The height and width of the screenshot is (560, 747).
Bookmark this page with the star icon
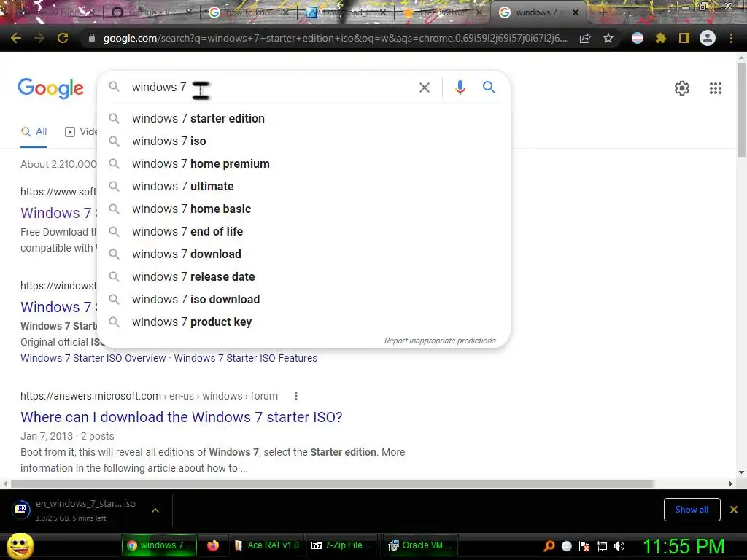point(608,38)
